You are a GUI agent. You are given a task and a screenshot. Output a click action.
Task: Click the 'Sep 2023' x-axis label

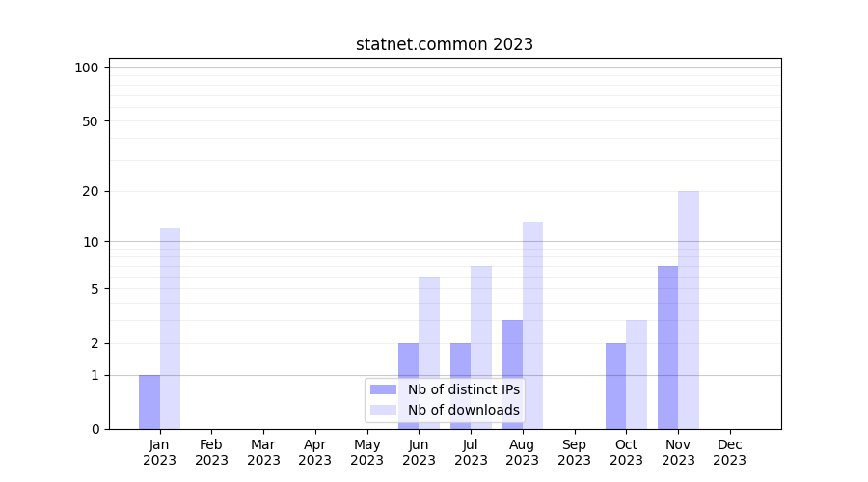[574, 452]
